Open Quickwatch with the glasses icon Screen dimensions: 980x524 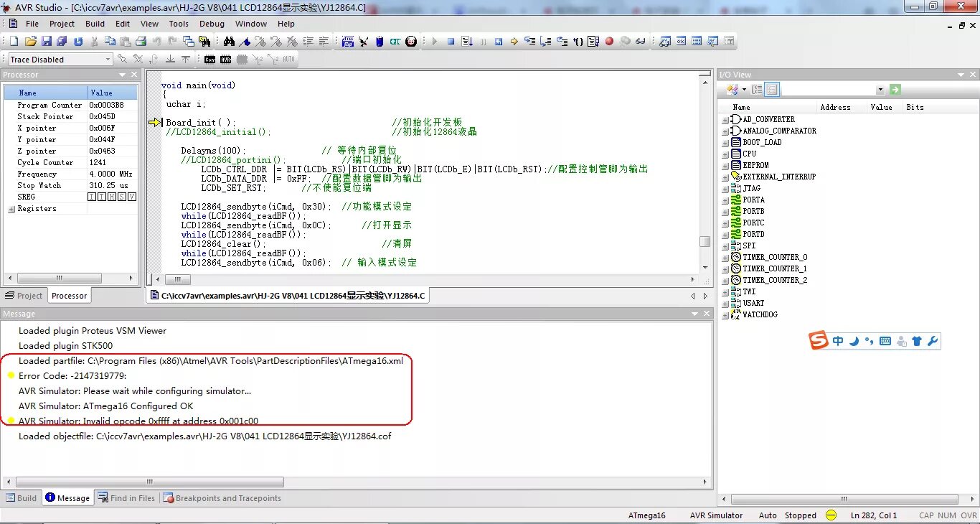(641, 41)
